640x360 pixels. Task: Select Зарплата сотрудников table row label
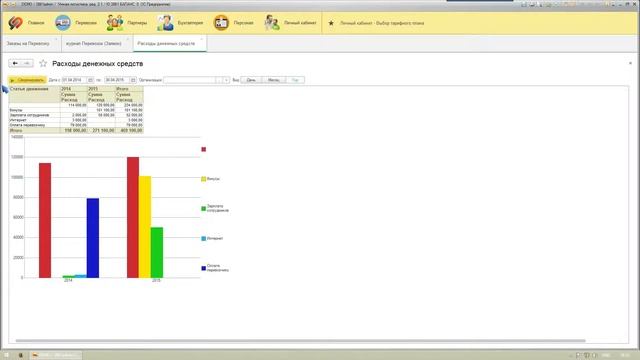34,115
